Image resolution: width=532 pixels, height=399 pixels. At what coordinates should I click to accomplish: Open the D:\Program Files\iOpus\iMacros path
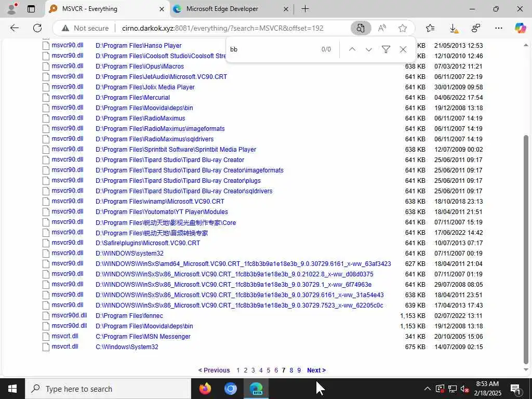coord(140,66)
